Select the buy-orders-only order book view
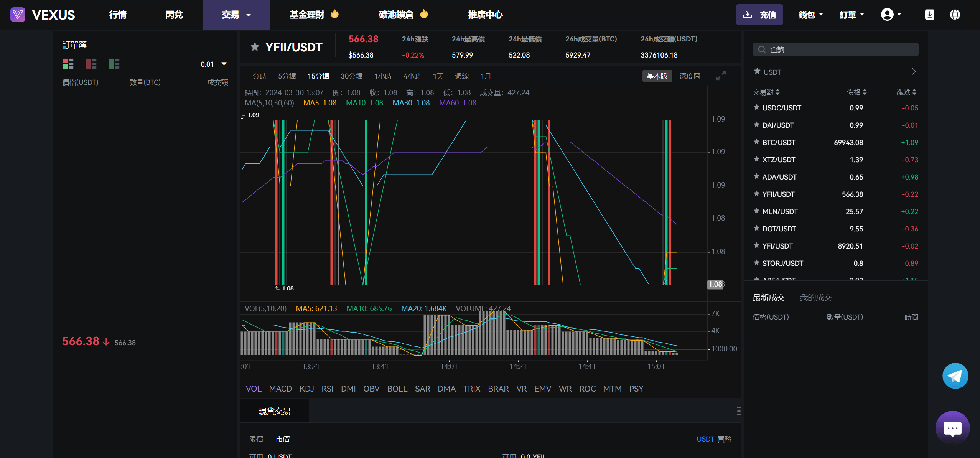 [x=114, y=64]
